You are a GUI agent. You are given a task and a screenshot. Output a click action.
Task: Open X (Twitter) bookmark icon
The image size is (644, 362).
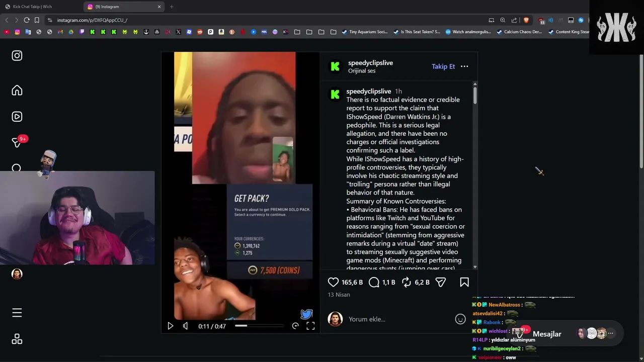[178, 32]
